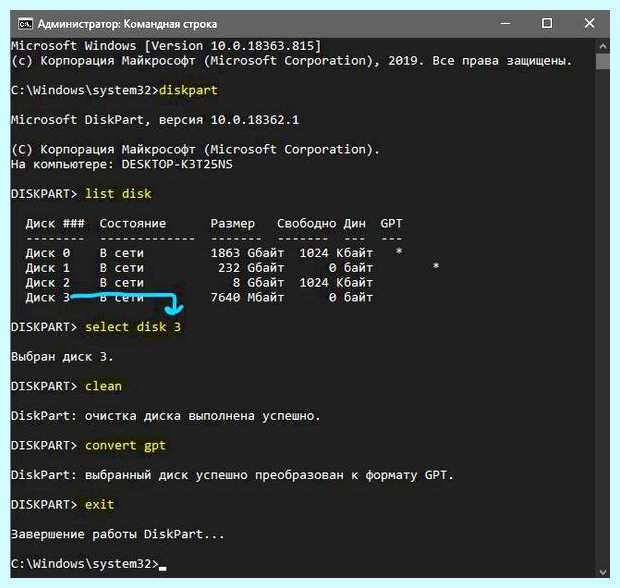Viewport: 620px width, 588px height.
Task: Click the 'преобразован к формату GPT' message line
Action: (232, 475)
